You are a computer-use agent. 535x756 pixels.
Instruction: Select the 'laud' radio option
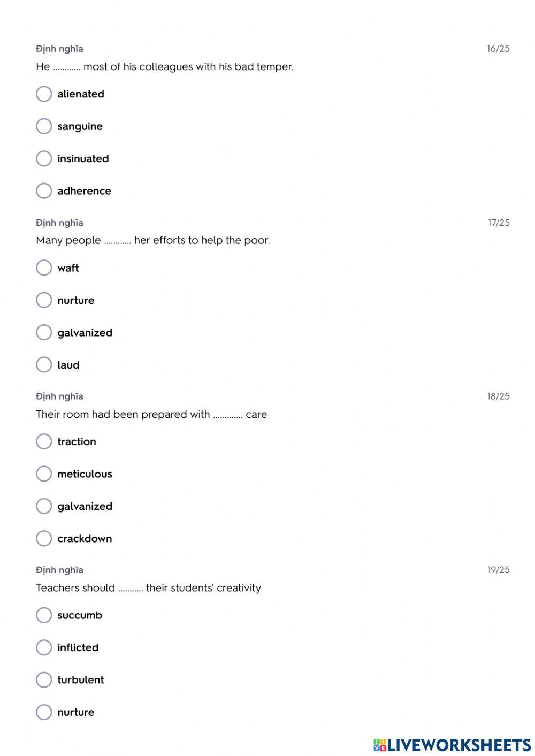pyautogui.click(x=44, y=365)
